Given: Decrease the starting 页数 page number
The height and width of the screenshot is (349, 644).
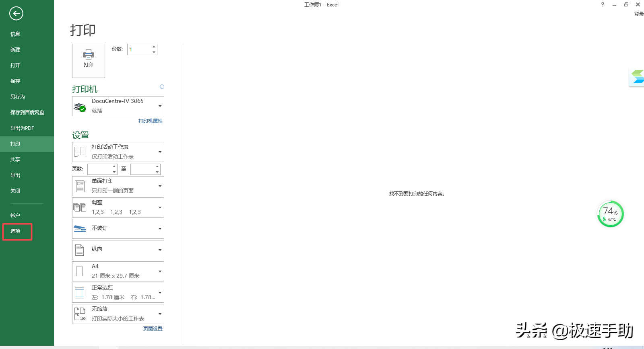Looking at the screenshot, I should click(x=114, y=172).
